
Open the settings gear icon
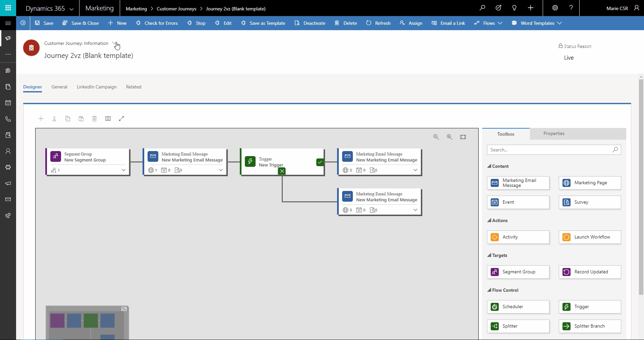555,8
